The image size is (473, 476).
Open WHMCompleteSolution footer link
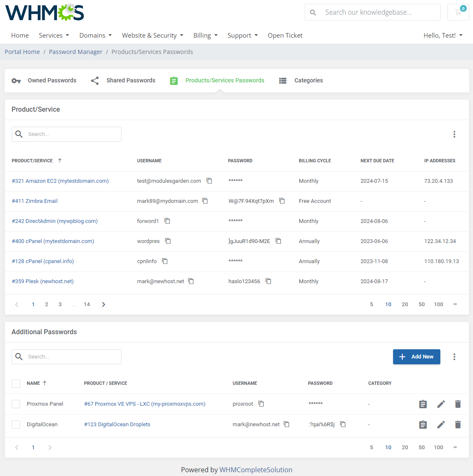click(256, 470)
